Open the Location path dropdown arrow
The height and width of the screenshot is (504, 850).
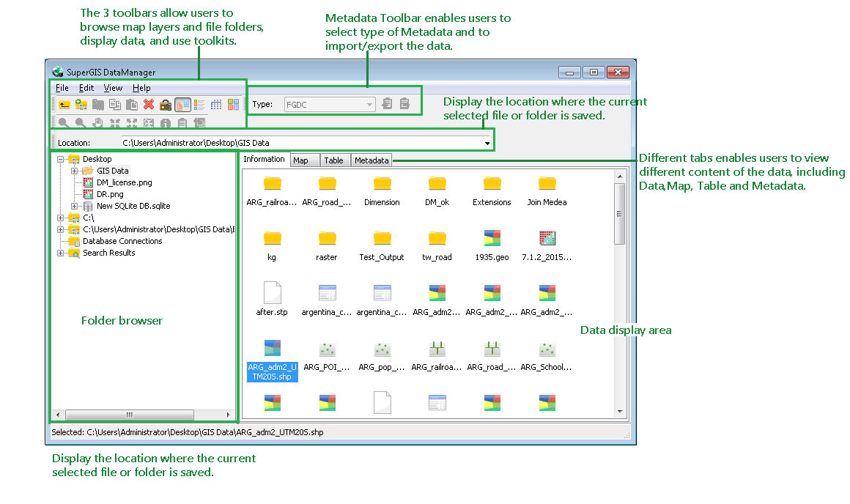487,143
